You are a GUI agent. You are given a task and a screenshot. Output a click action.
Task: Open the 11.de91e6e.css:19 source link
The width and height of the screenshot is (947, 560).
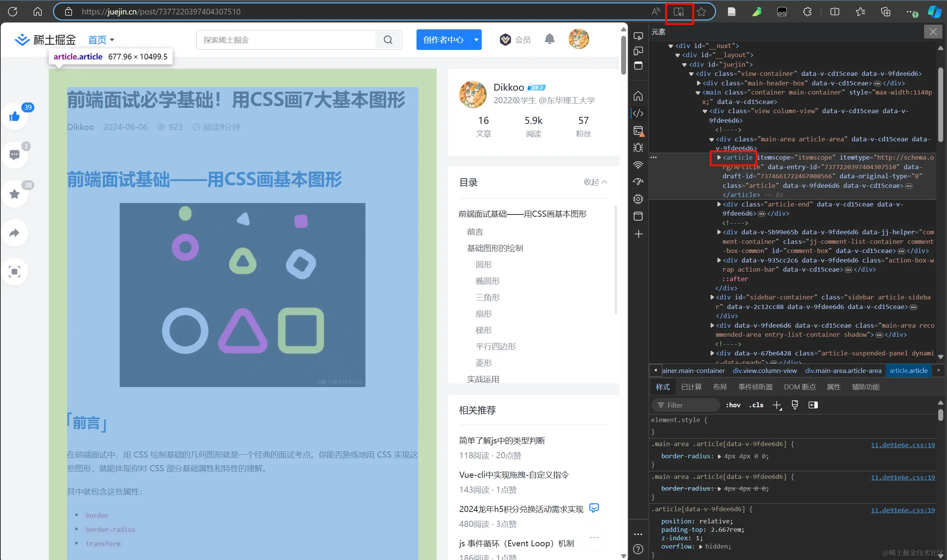point(902,445)
